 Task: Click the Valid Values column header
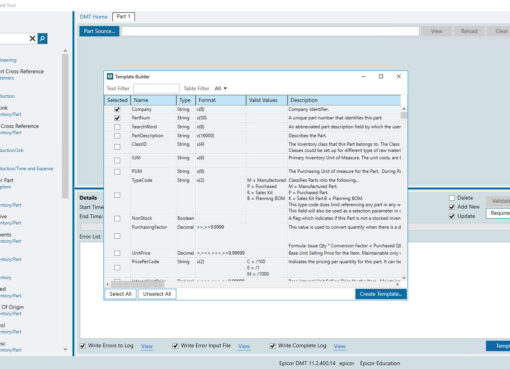coord(267,100)
